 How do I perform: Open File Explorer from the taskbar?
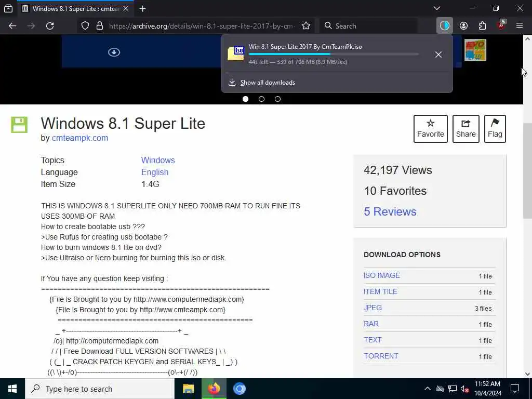[x=188, y=389]
